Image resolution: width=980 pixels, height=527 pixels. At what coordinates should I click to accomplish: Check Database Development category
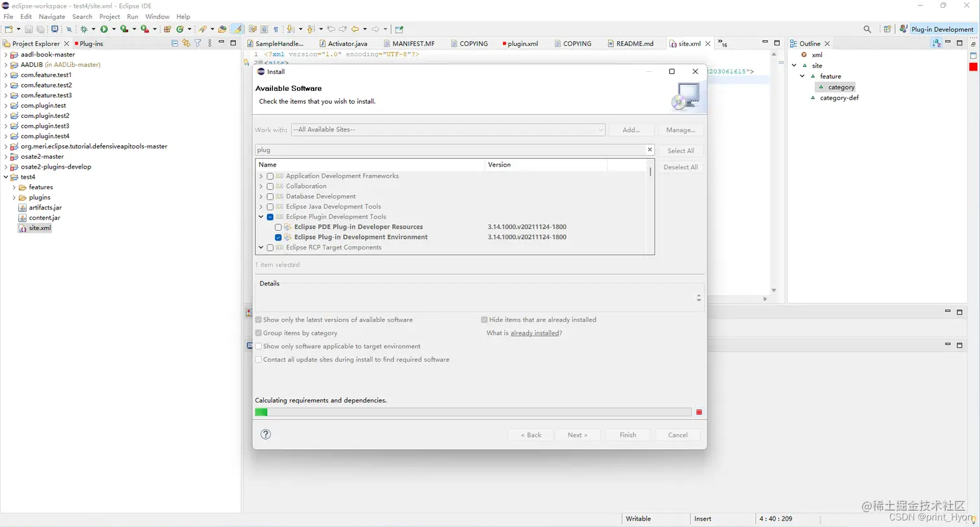click(x=270, y=196)
